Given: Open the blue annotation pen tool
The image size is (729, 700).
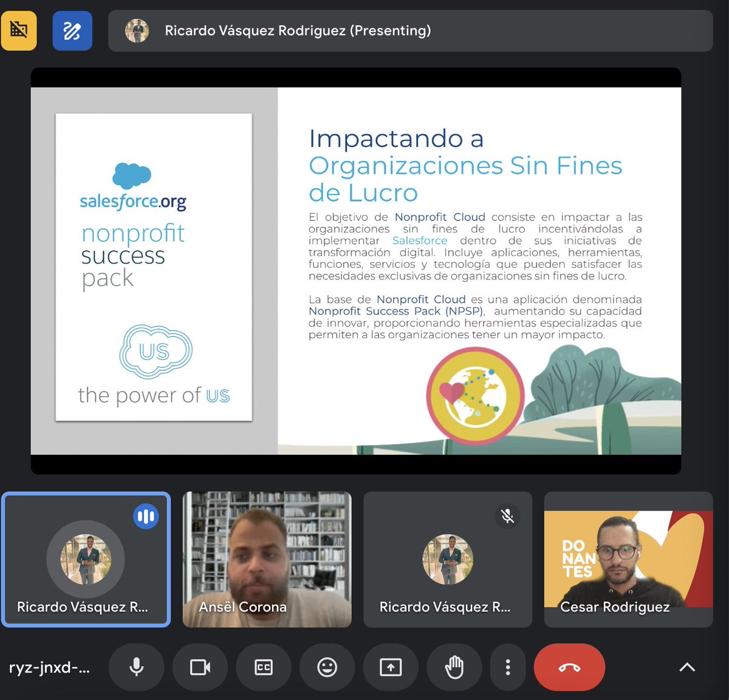Looking at the screenshot, I should pyautogui.click(x=72, y=30).
